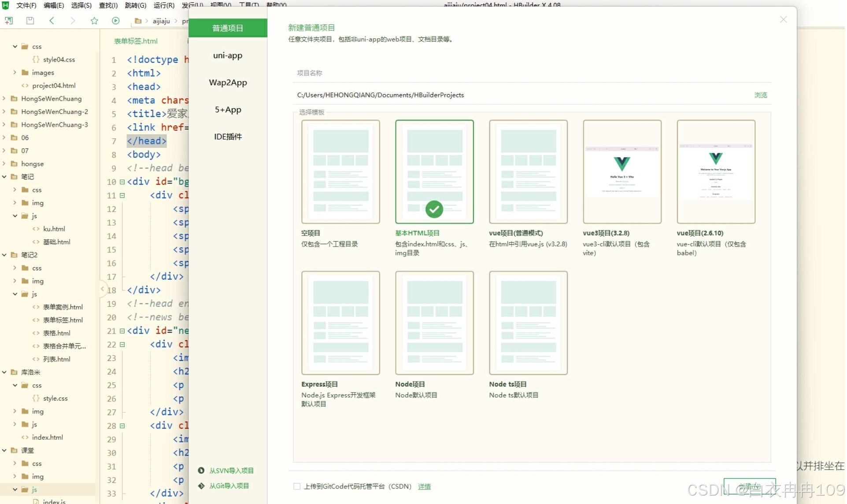
Task: Open the 详情 details link
Action: [424, 486]
